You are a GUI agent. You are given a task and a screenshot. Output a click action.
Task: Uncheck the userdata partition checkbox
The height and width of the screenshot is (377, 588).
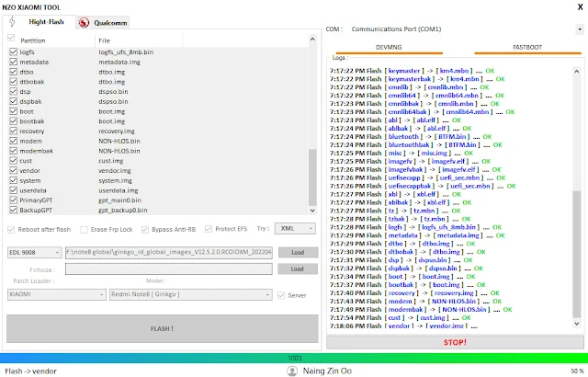pos(14,190)
